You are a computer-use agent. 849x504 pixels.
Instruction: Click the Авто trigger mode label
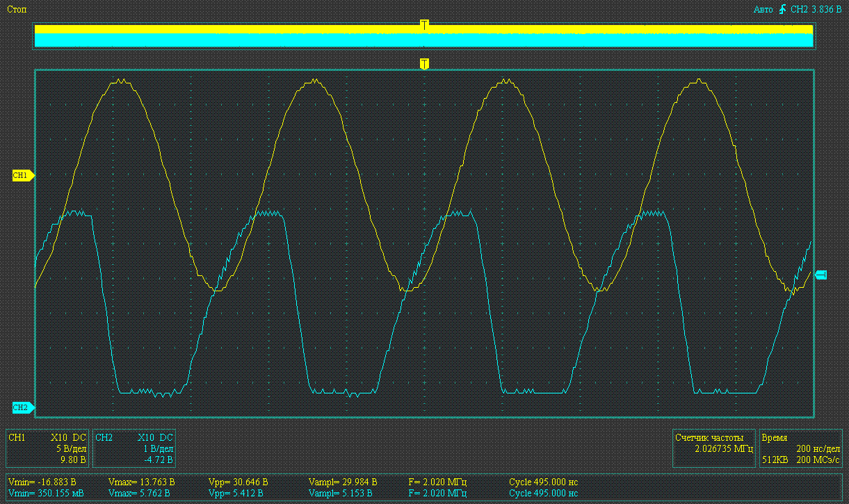(x=763, y=10)
